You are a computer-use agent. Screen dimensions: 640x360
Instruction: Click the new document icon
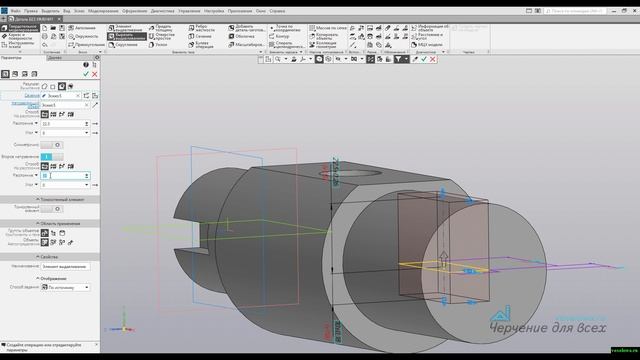[x=45, y=28]
